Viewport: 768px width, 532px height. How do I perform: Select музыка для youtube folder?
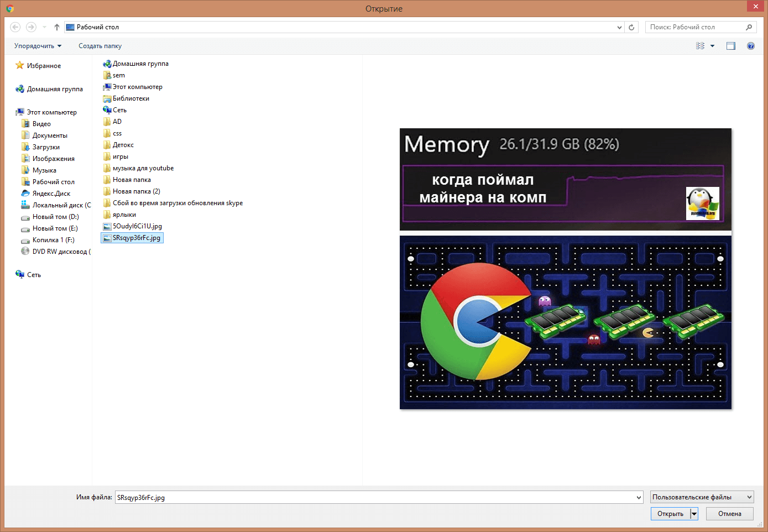tap(138, 168)
